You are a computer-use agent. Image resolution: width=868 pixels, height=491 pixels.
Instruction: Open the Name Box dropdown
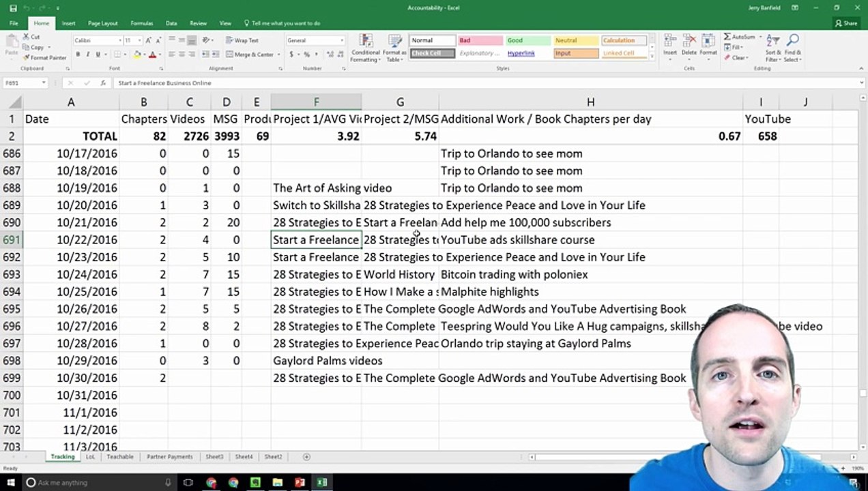44,83
